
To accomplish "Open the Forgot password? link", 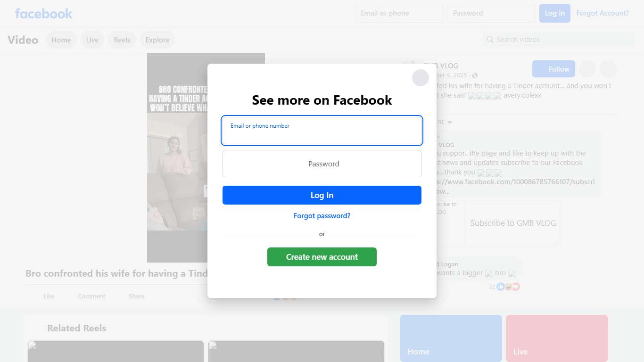I will click(322, 216).
